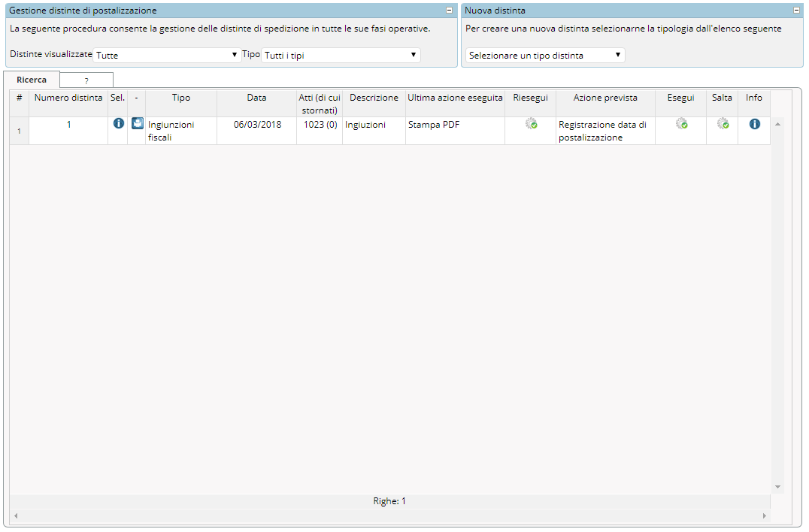Open the Distinte visualizzate dropdown
The height and width of the screenshot is (532, 809).
pos(167,55)
